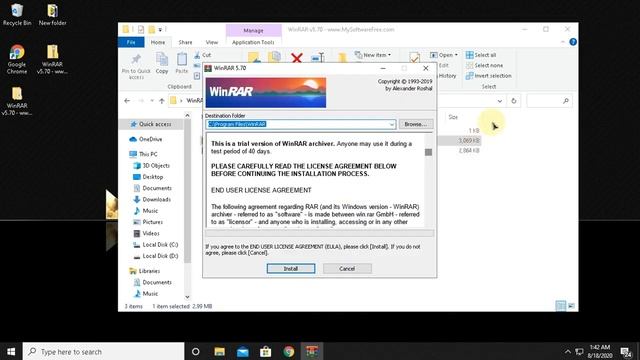Viewport: 640px width, 360px height.
Task: Open Videos in the sidebar
Action: [146, 233]
